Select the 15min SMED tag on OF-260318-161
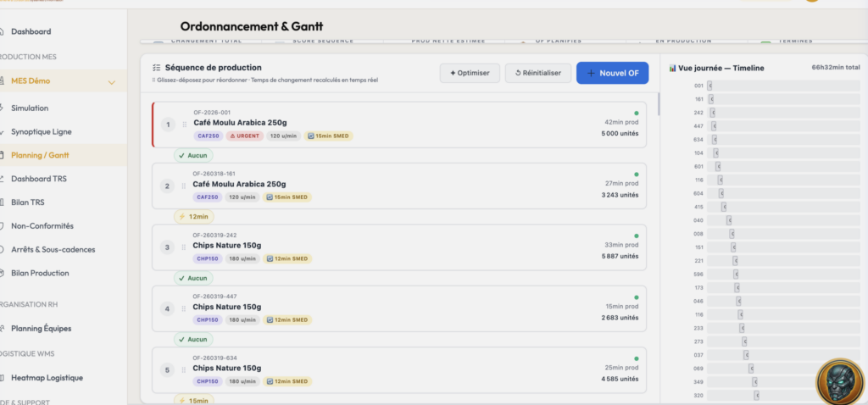The height and width of the screenshot is (405, 868). (x=287, y=197)
